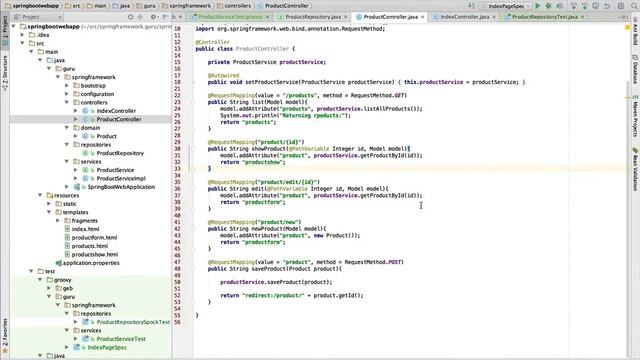Open the VCS show history icon
Image resolution: width=640 pixels, height=360 pixels.
click(596, 6)
